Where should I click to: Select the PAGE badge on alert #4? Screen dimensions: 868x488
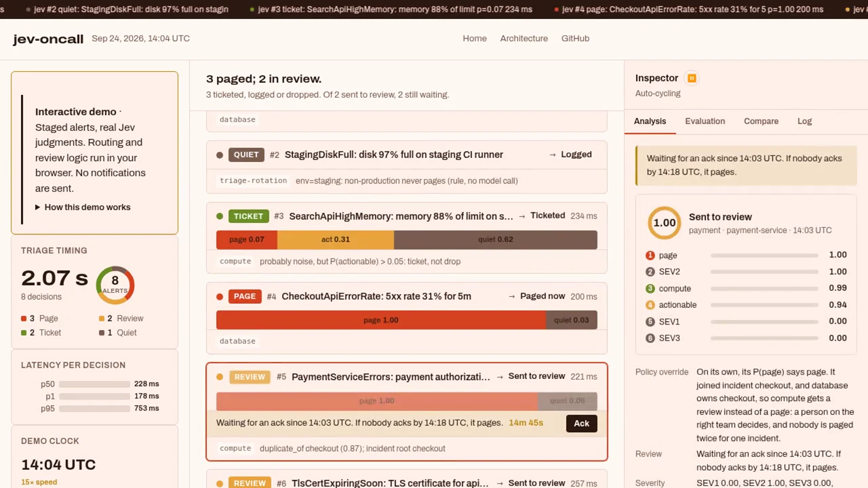pos(245,296)
